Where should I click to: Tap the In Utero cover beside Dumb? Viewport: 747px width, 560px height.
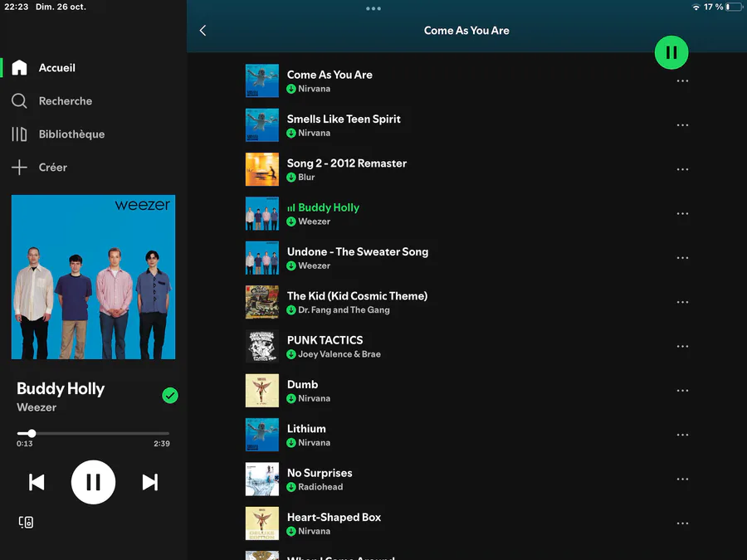pos(262,391)
